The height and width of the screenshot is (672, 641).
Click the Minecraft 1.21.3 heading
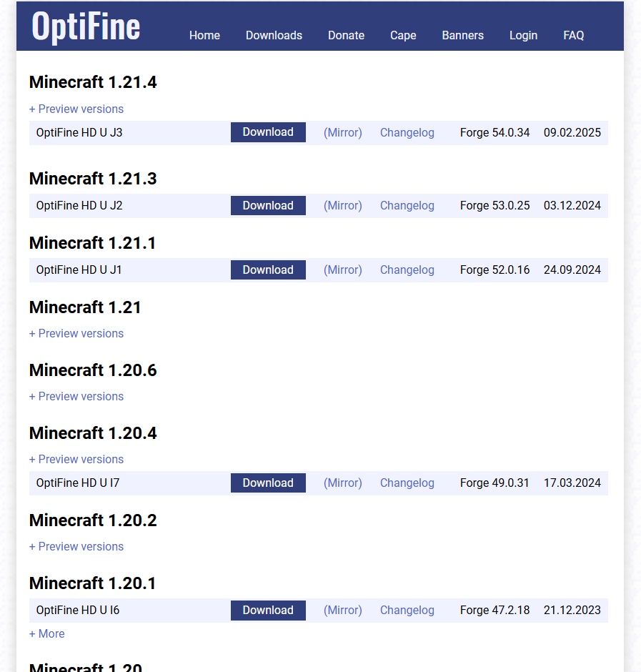(93, 178)
